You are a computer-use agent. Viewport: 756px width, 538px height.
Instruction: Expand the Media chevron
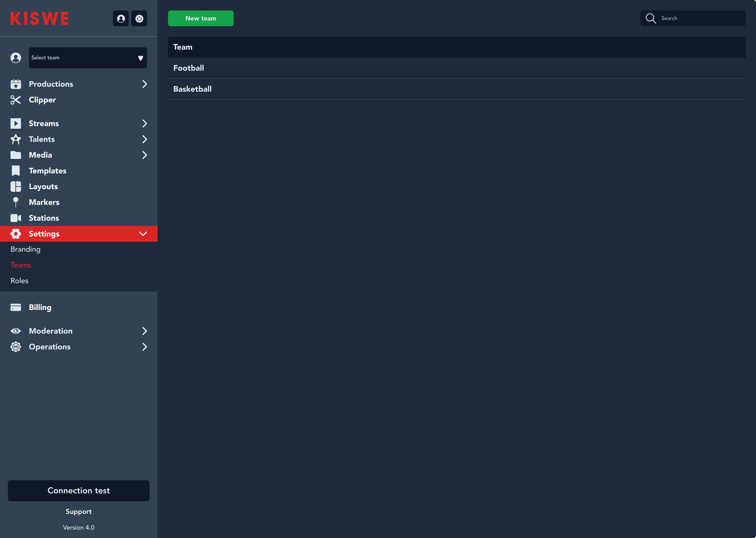(x=144, y=155)
